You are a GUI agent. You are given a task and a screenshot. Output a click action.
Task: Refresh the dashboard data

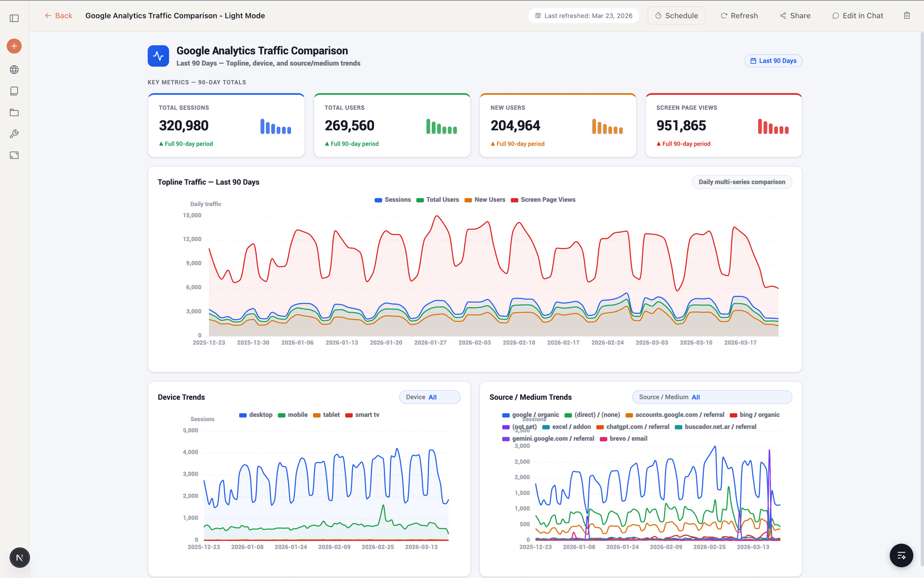click(739, 15)
